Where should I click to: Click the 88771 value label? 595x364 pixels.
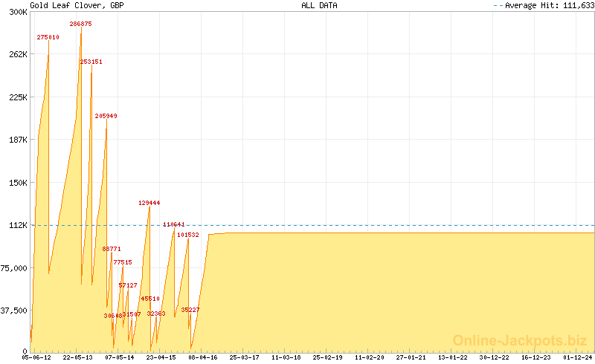(112, 249)
